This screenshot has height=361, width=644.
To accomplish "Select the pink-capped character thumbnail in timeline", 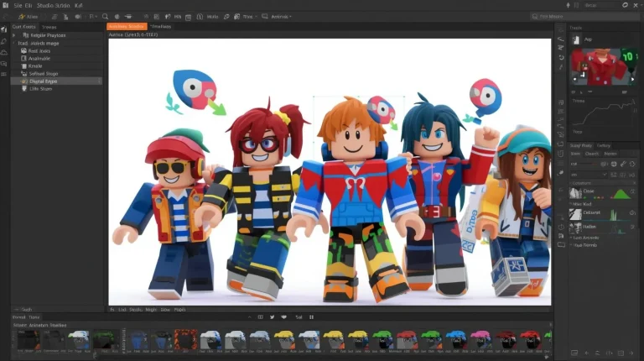I will (480, 340).
